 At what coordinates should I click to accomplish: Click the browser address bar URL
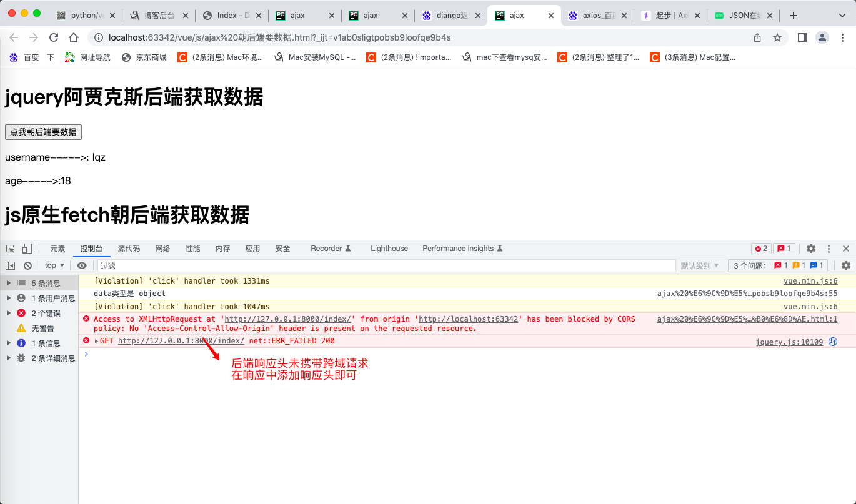pos(279,37)
